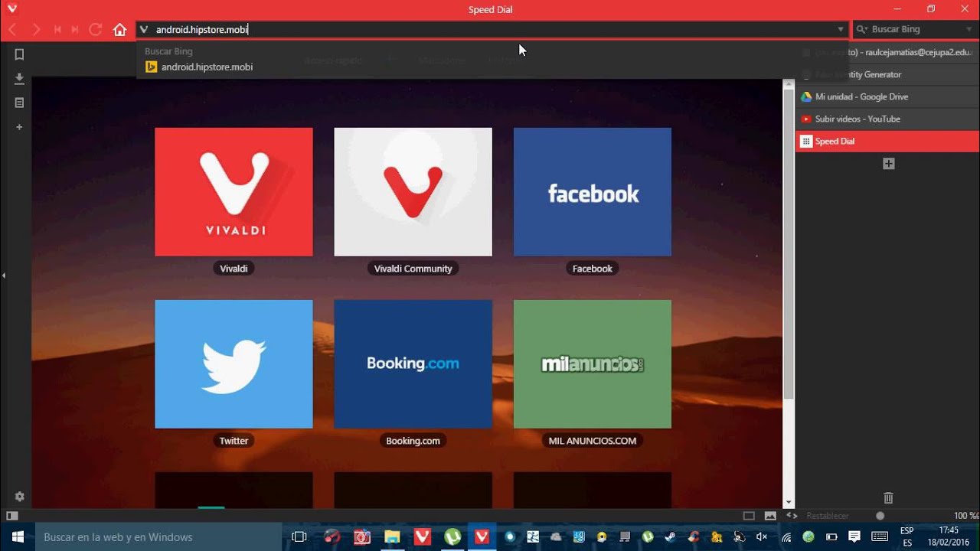Toggle the muted volume tray icon
The height and width of the screenshot is (551, 980).
coord(762,536)
